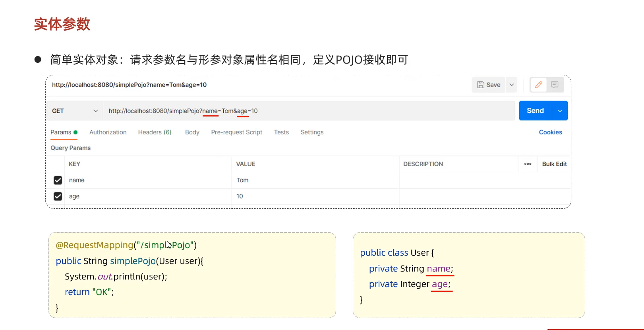The height and width of the screenshot is (330, 644).
Task: Switch to the Authorization tab
Action: click(x=108, y=132)
